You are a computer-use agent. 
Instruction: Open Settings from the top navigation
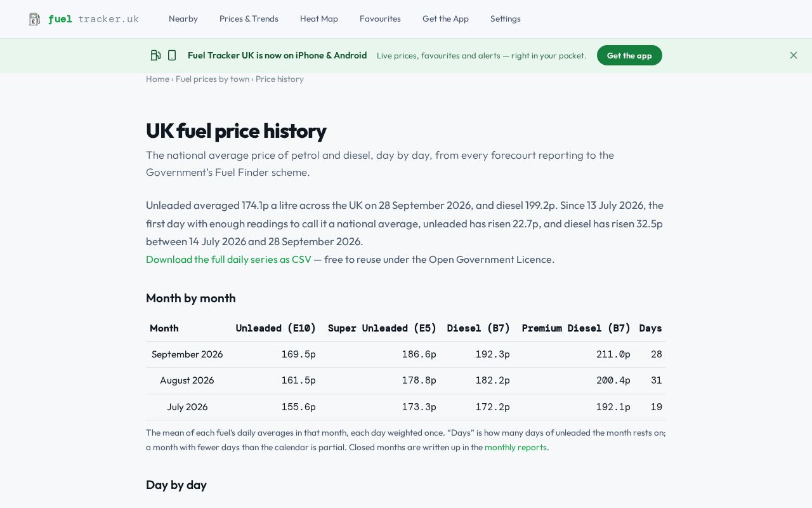(506, 19)
